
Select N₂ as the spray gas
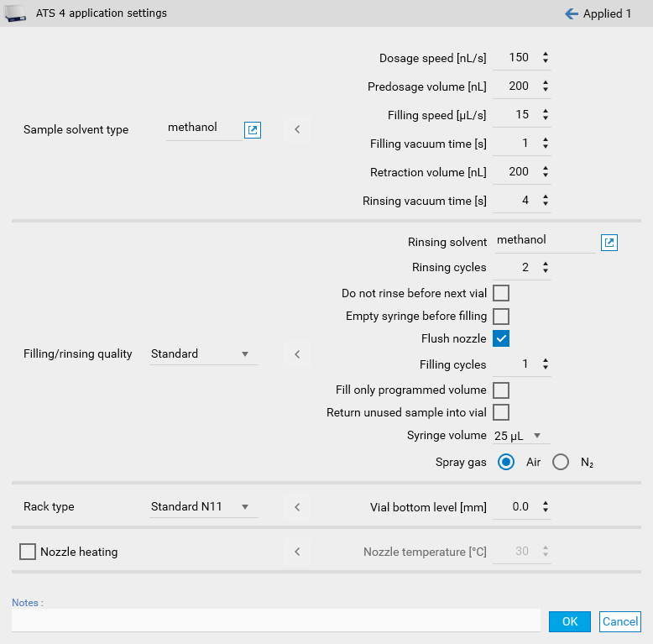pos(561,462)
